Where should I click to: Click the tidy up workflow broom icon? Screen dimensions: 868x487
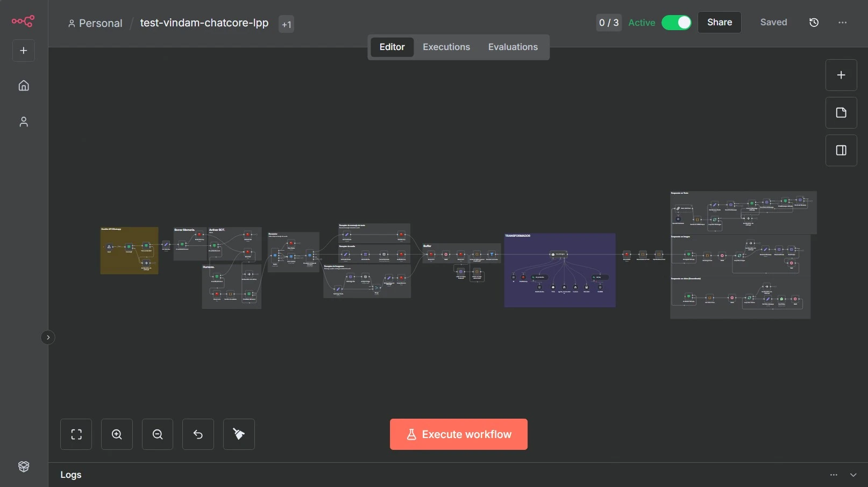click(x=239, y=434)
